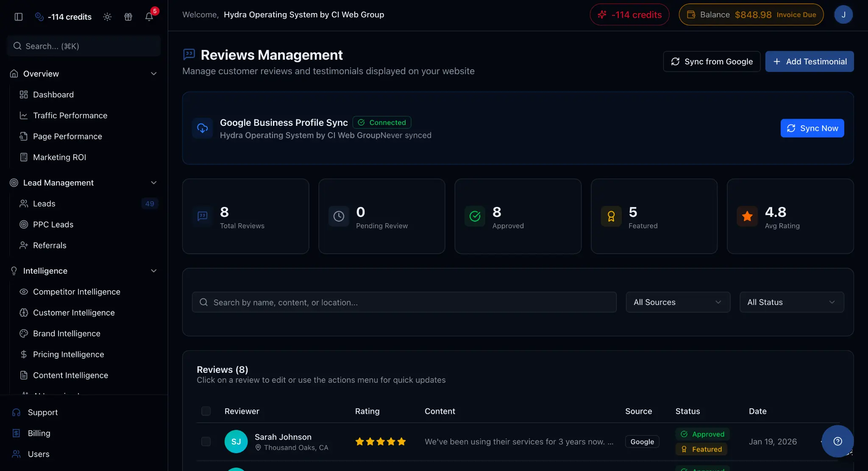Open Traffic Performance page

point(64,115)
